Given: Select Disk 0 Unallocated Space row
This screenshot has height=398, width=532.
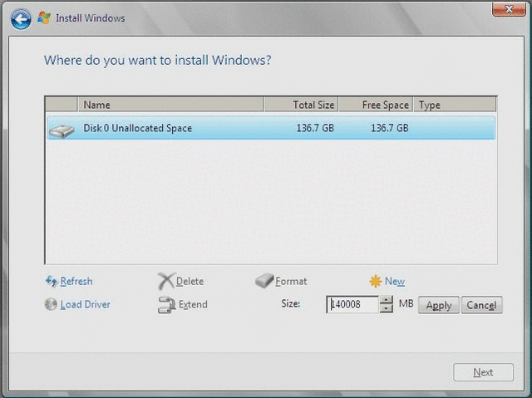Looking at the screenshot, I should (271, 128).
